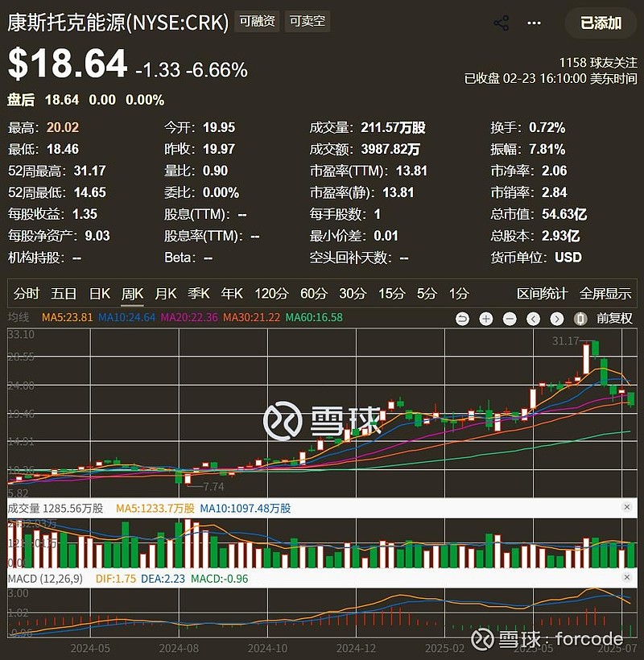Screen dimensions: 644x660
Task: Click the MACD (12,26,9) label
Action: click(x=45, y=579)
